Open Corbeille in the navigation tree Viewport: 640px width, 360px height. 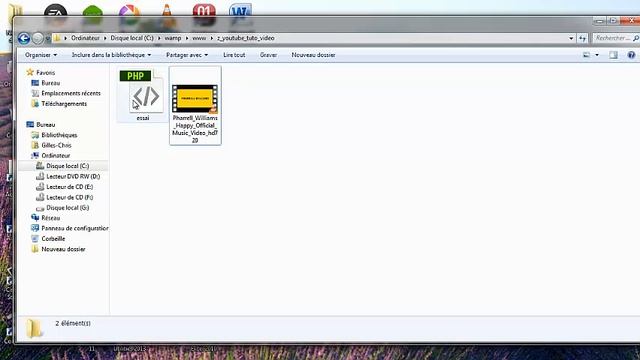pos(53,239)
